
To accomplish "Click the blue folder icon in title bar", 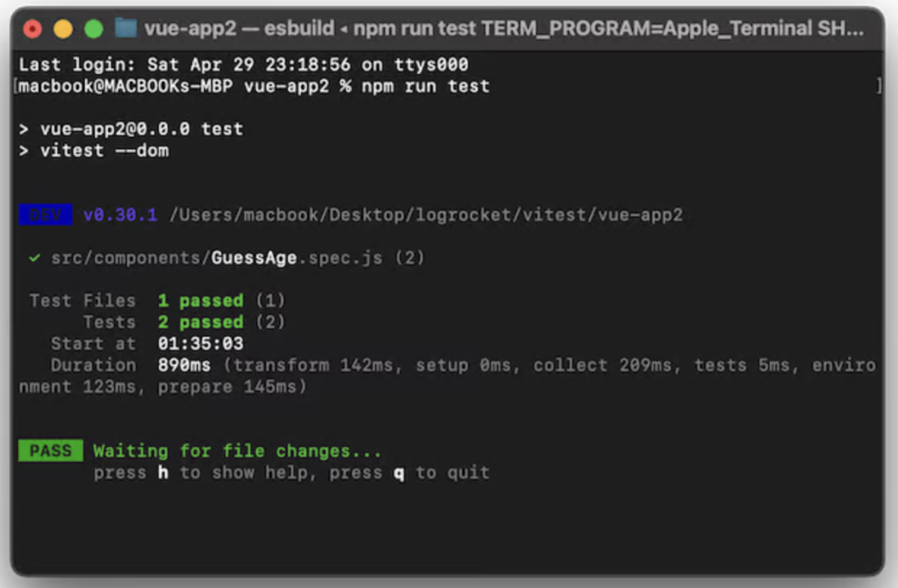I will (126, 28).
